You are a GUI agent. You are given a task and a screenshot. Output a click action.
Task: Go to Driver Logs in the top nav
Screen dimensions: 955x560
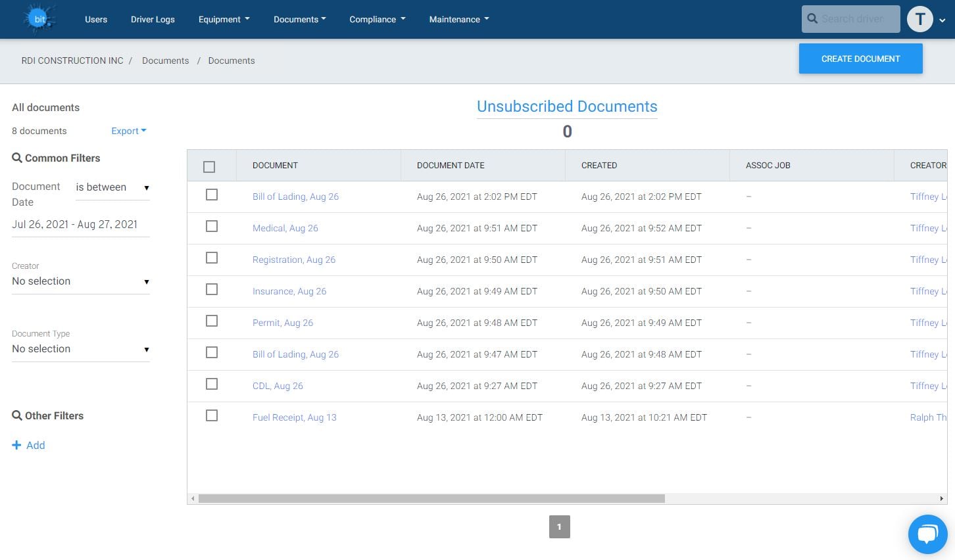[x=153, y=19]
